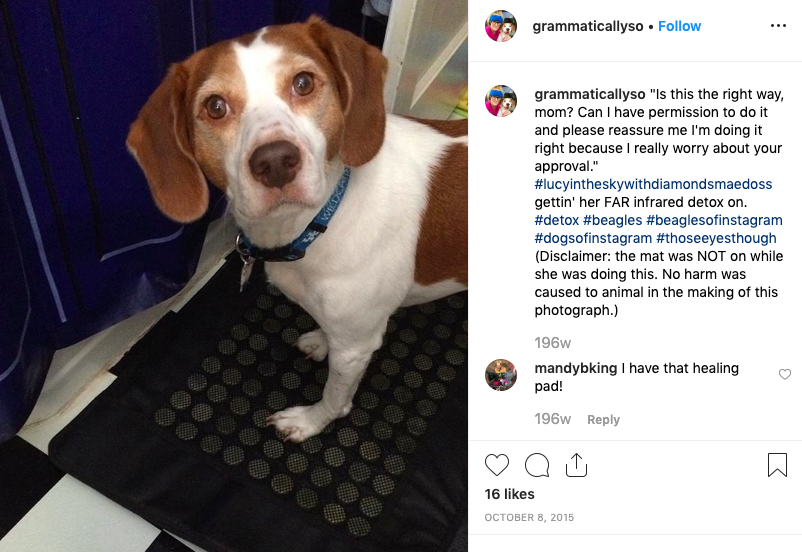Follow the grammaticallyso account
The image size is (802, 552).
pyautogui.click(x=679, y=26)
